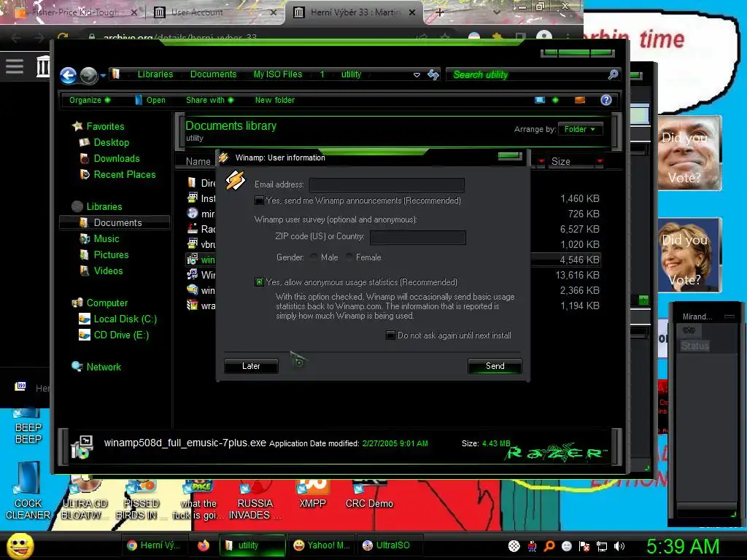
Task: Open the address bar history dropdown arrow
Action: click(x=417, y=75)
